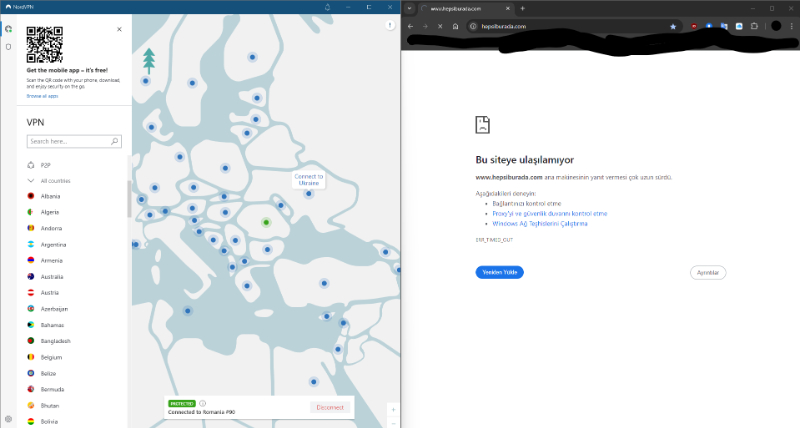Open the Threat Protection shield icon in NordVPN
Viewport: 800px width, 428px height.
tap(8, 47)
